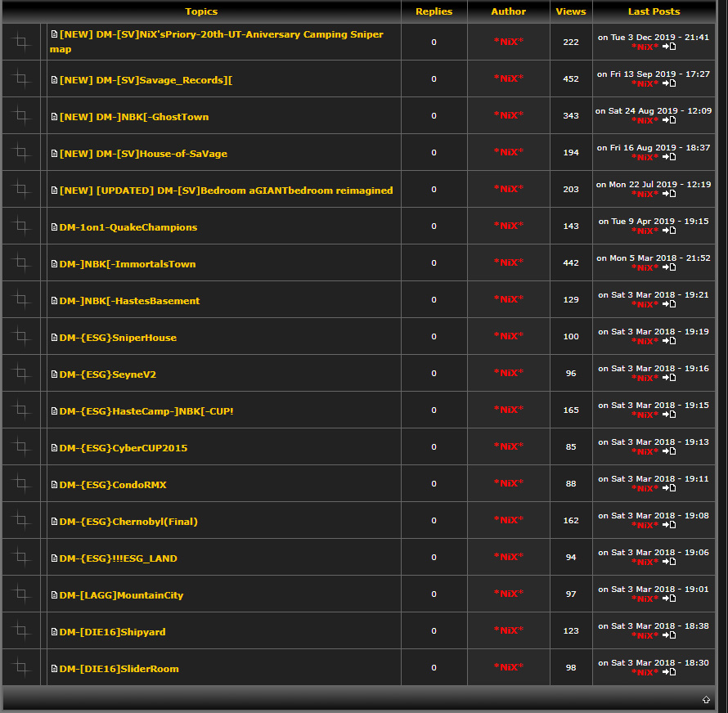Viewport: 728px width, 713px height.
Task: Click the Views column header
Action: 571,11
